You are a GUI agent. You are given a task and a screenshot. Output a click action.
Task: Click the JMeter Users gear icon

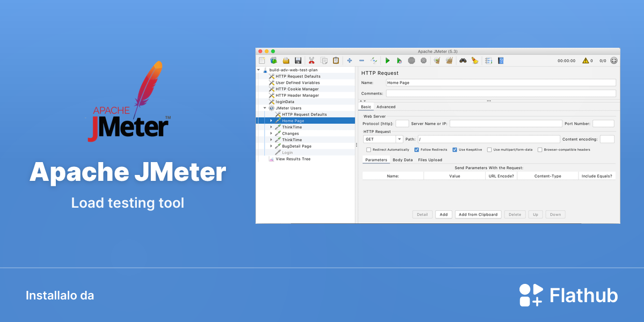pos(272,108)
